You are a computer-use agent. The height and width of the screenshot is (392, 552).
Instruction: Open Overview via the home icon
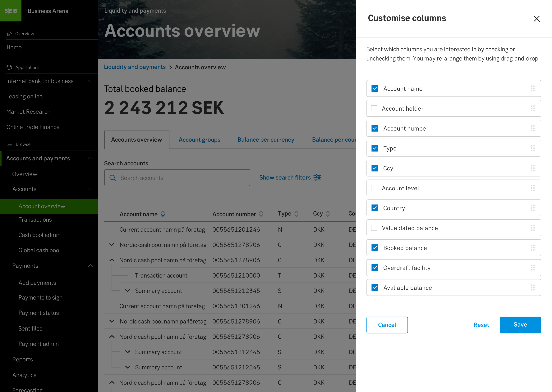(10, 33)
